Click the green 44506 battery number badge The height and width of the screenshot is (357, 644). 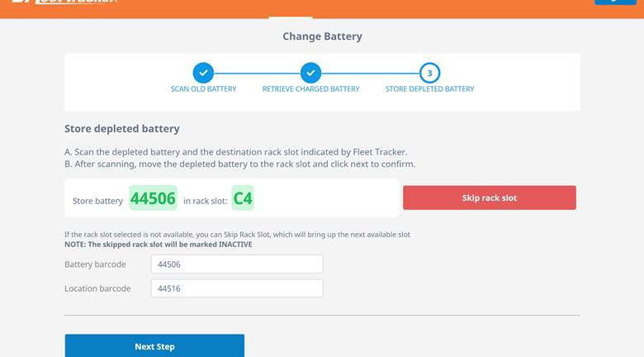pyautogui.click(x=153, y=199)
